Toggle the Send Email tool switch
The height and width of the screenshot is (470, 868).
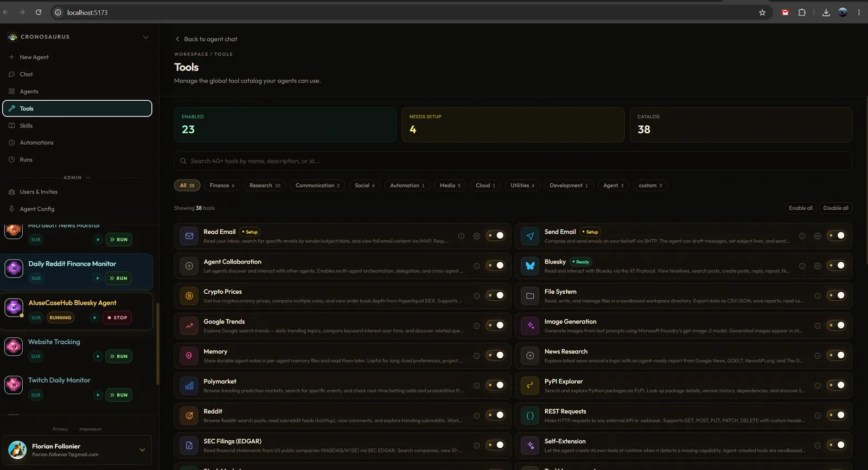point(836,236)
